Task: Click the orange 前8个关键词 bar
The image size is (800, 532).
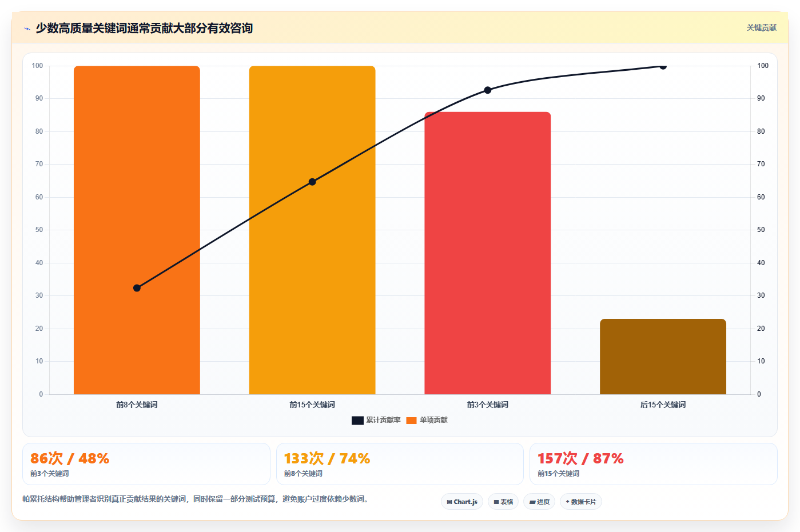Action: (137, 230)
